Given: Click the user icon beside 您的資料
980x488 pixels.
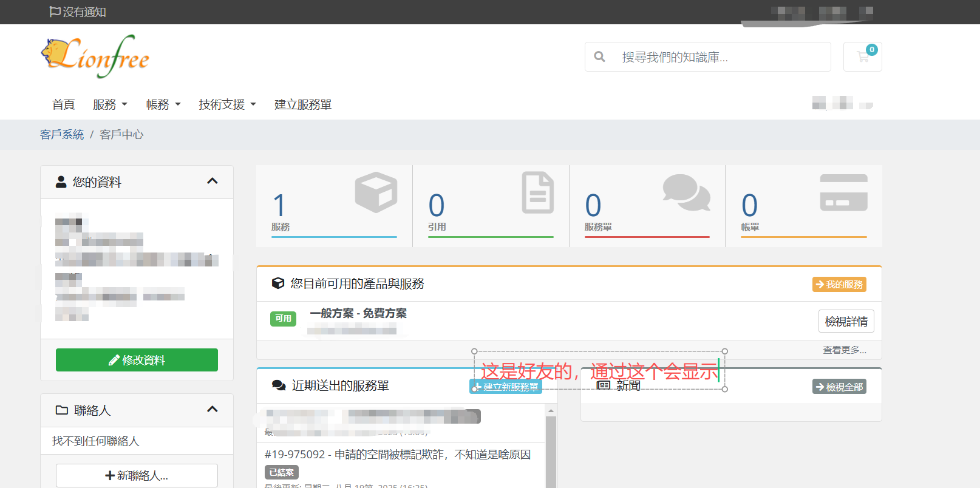Looking at the screenshot, I should [x=61, y=182].
